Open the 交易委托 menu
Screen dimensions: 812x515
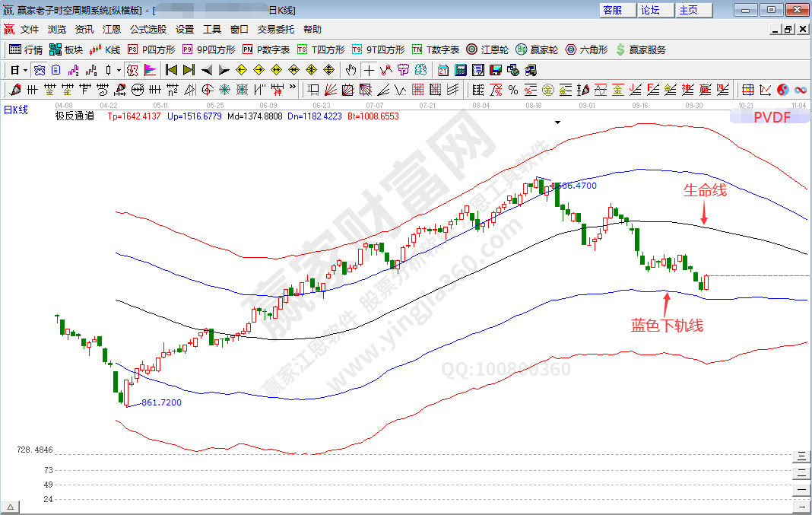pyautogui.click(x=275, y=30)
